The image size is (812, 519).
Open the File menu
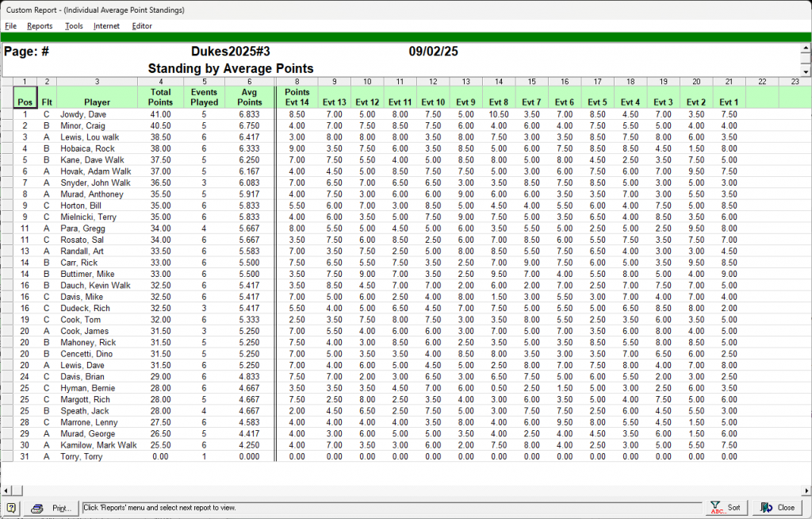(10, 26)
